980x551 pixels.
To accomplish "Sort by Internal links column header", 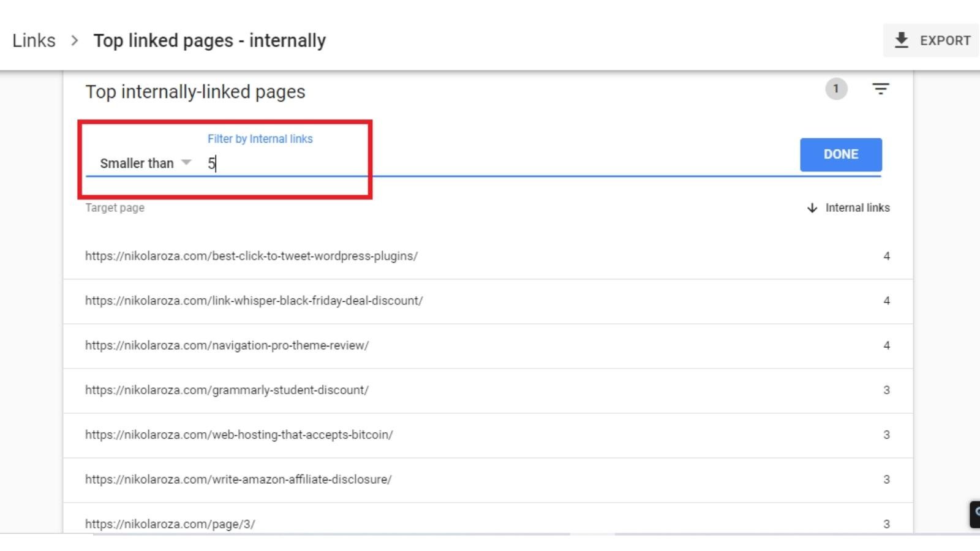I will click(858, 208).
